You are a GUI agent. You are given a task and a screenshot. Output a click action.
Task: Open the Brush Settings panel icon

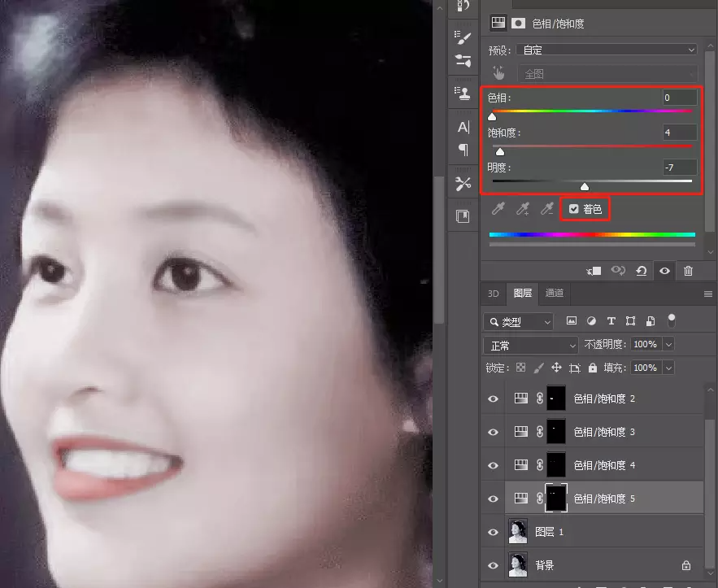[x=463, y=37]
